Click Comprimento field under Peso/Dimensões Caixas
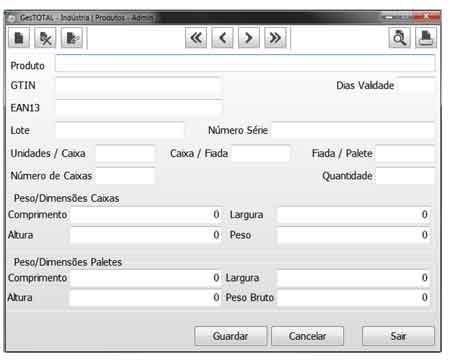The width and height of the screenshot is (450, 360). pos(146,215)
